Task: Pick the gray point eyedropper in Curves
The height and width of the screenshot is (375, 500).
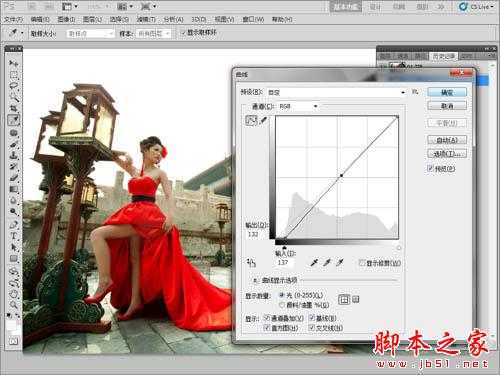Action: tap(327, 263)
